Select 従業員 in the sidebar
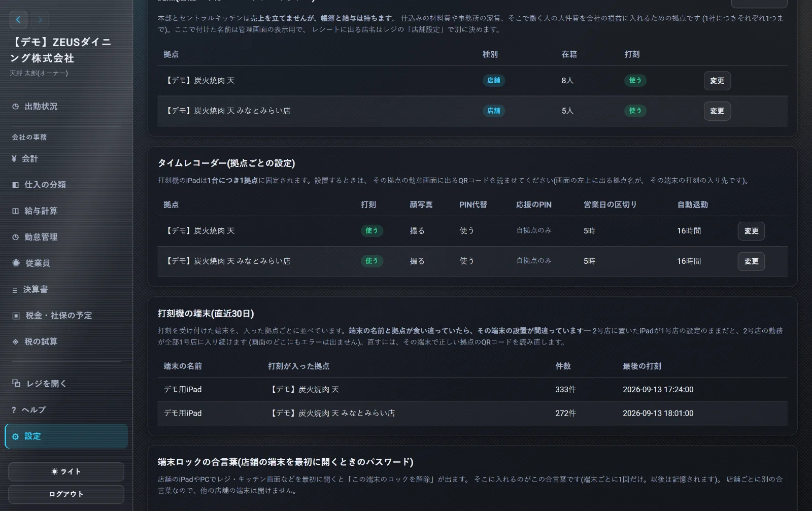Viewport: 812px width, 511px height. (66, 263)
